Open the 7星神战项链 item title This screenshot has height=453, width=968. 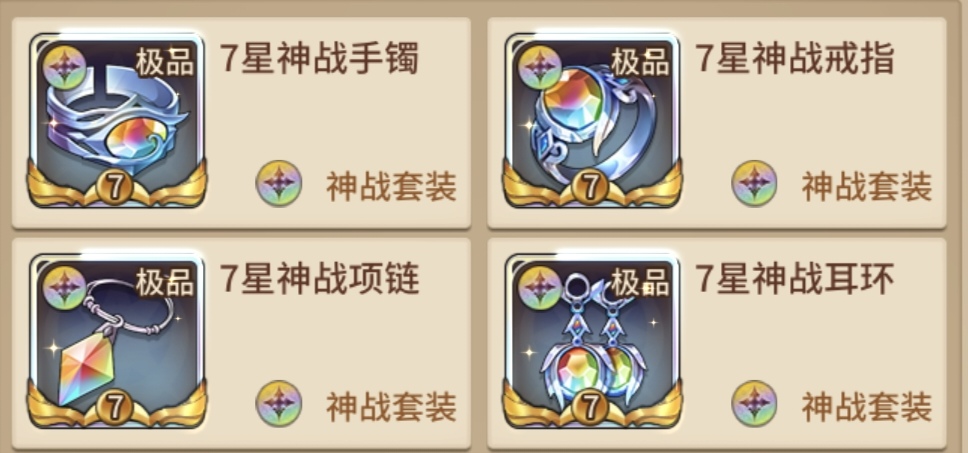coord(319,279)
